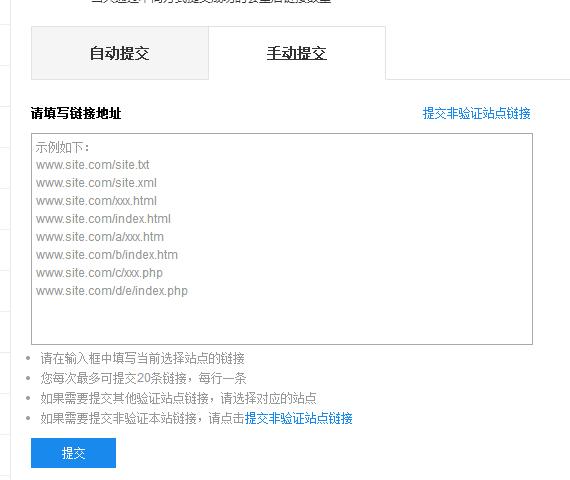Click the www.site.com/b/index.htm example line
This screenshot has height=480, width=570.
tap(107, 255)
